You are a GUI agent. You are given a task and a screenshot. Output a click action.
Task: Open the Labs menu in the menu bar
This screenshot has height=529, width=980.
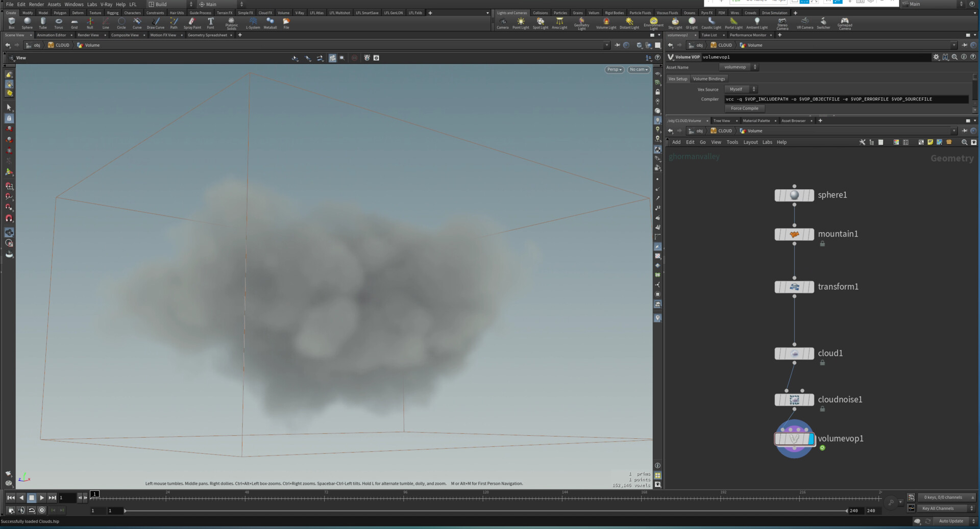(x=92, y=4)
